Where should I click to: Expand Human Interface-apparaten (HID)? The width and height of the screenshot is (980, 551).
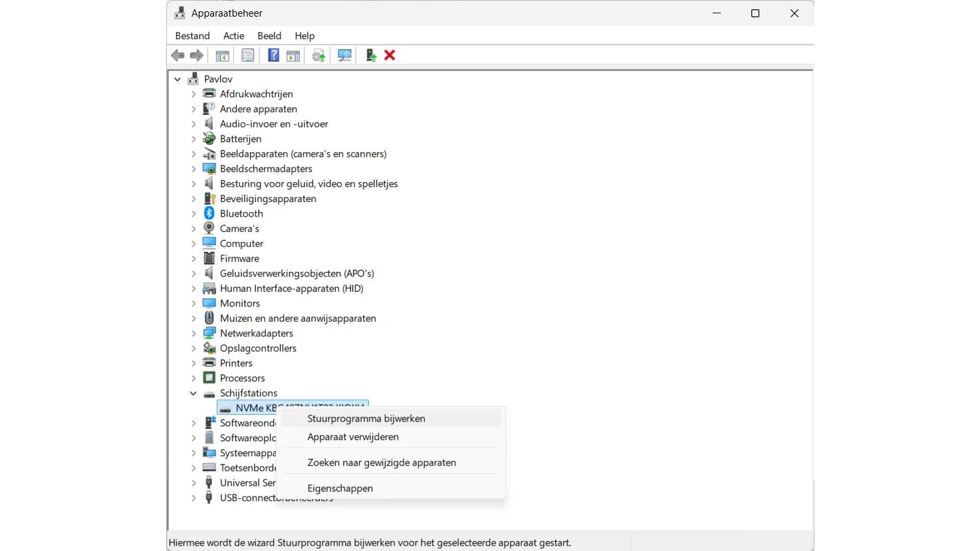pos(193,288)
